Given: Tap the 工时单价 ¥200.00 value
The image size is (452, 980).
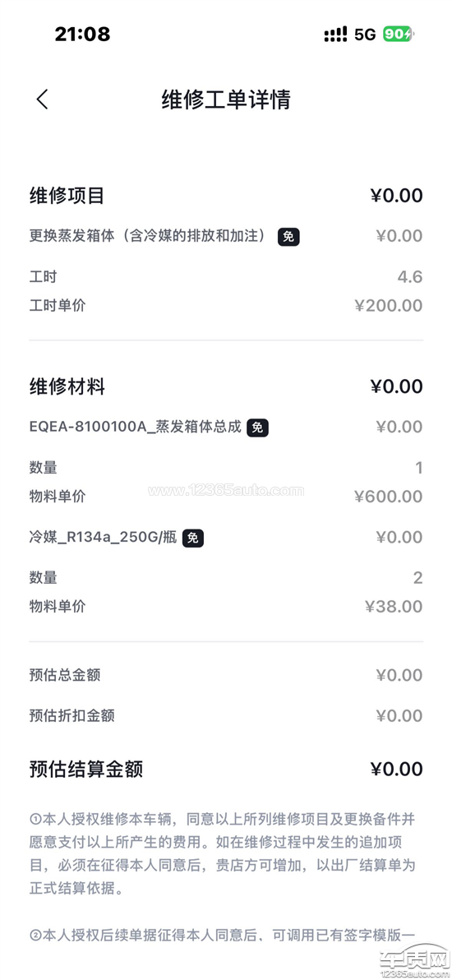Looking at the screenshot, I should 388,306.
